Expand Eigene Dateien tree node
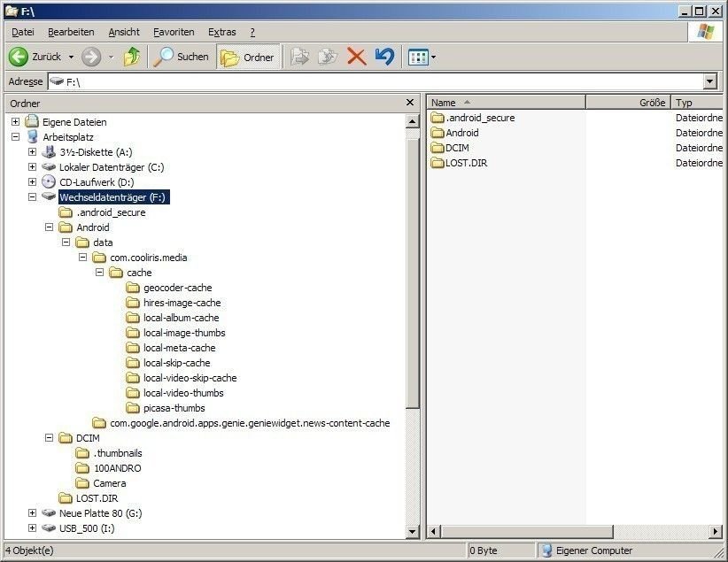Viewport: 728px width, 562px height. (15, 121)
